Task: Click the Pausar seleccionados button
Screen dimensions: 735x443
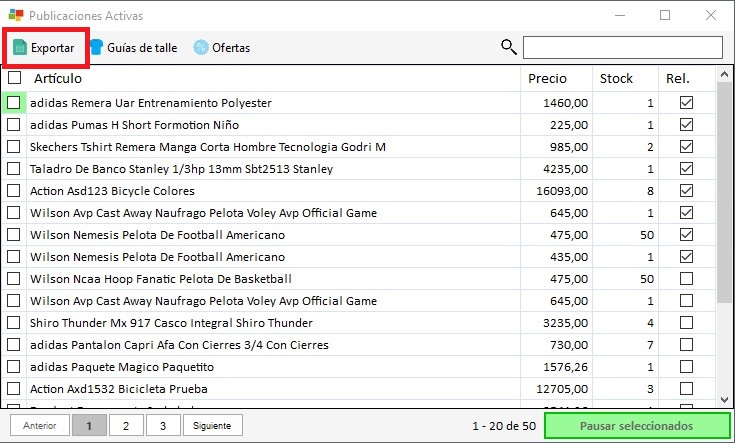Action: [637, 426]
